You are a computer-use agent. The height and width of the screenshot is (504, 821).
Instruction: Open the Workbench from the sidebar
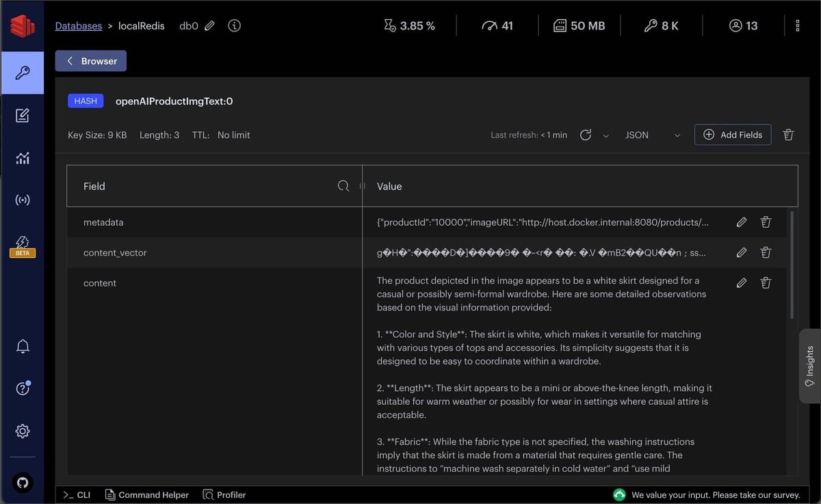pyautogui.click(x=22, y=115)
